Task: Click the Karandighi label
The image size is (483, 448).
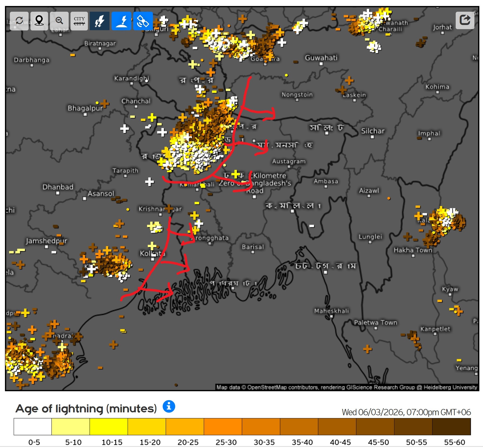Action: [x=131, y=78]
